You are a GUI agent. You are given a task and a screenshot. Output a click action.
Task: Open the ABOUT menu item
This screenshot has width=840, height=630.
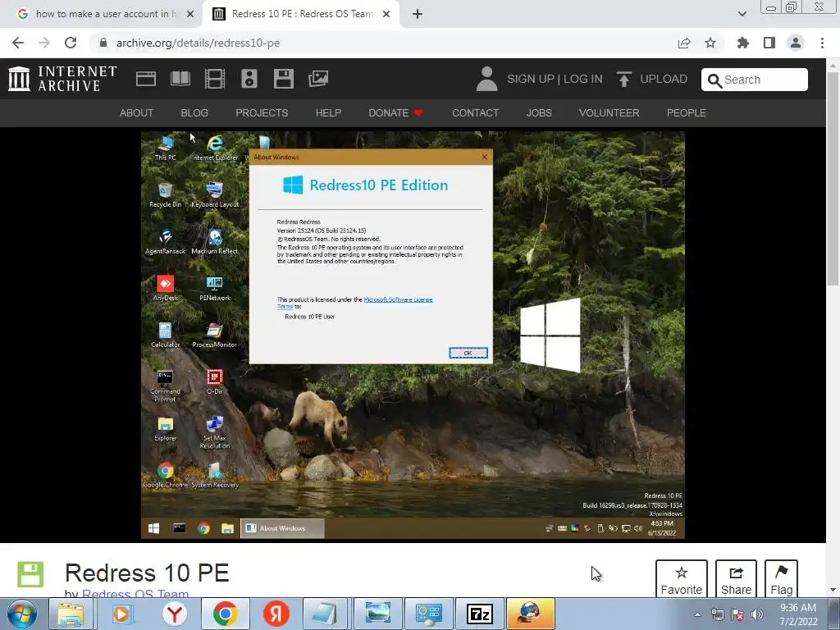coord(136,113)
